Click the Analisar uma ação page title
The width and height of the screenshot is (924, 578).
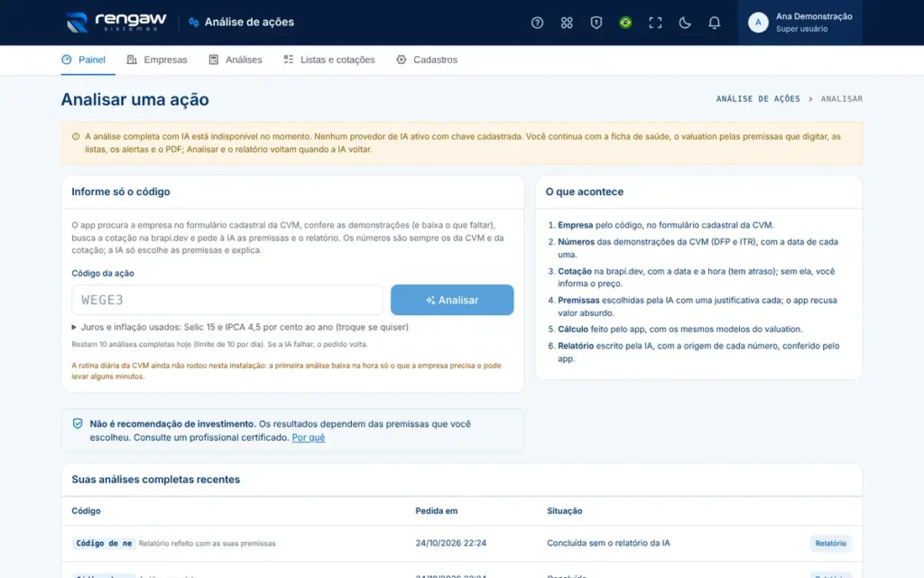pyautogui.click(x=135, y=99)
